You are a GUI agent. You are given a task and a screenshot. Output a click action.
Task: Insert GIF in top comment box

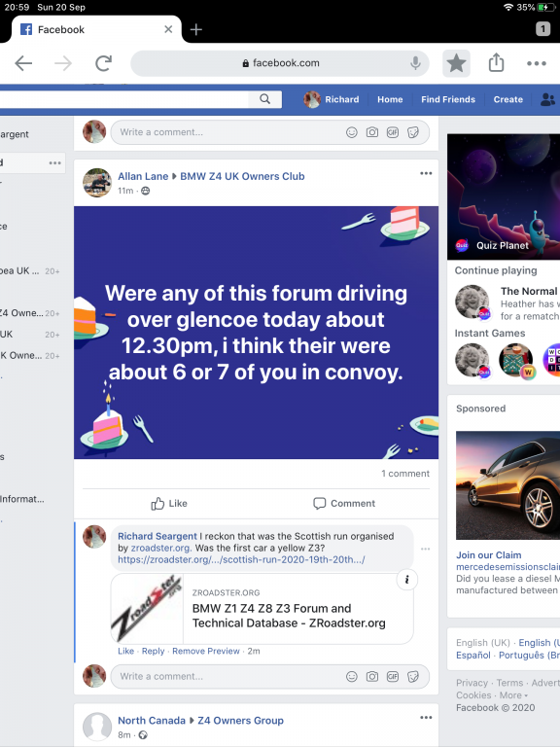click(393, 132)
